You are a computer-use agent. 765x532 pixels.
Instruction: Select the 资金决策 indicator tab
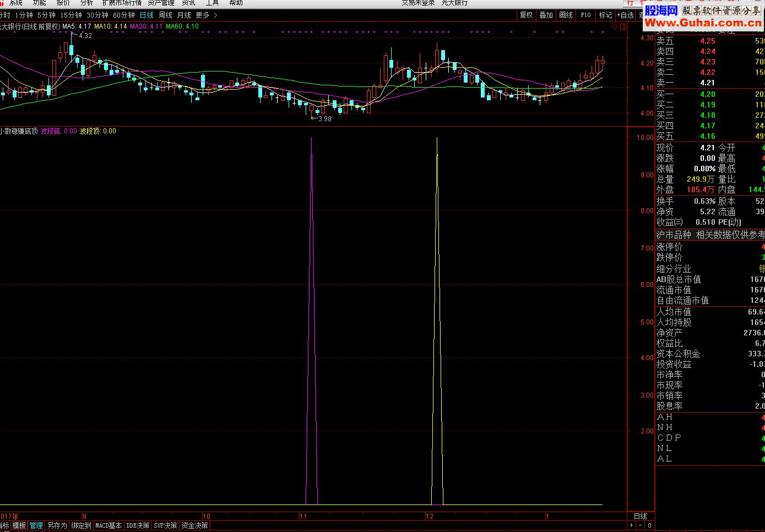[195, 526]
